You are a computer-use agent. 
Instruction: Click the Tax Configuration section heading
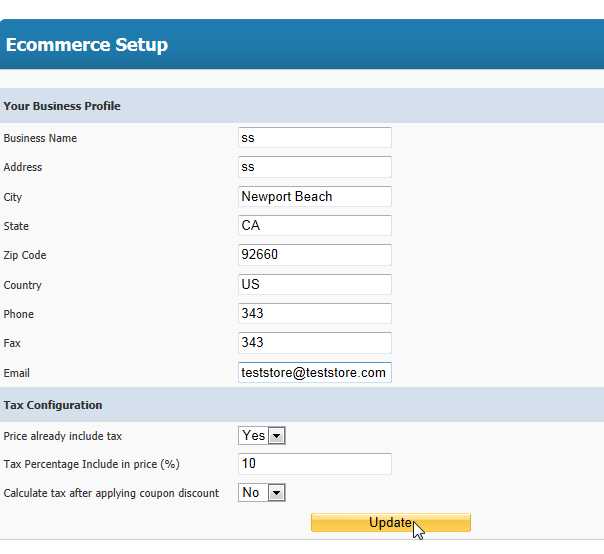click(x=53, y=405)
